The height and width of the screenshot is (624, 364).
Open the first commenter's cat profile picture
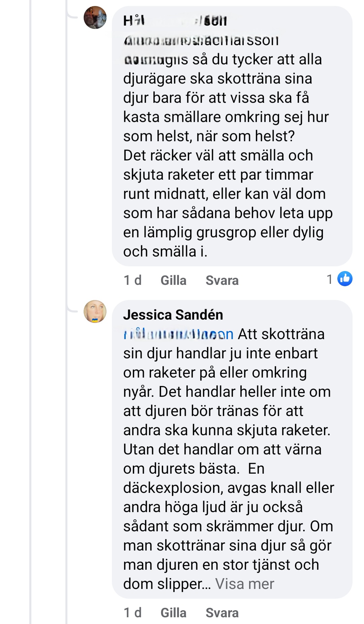click(x=95, y=18)
